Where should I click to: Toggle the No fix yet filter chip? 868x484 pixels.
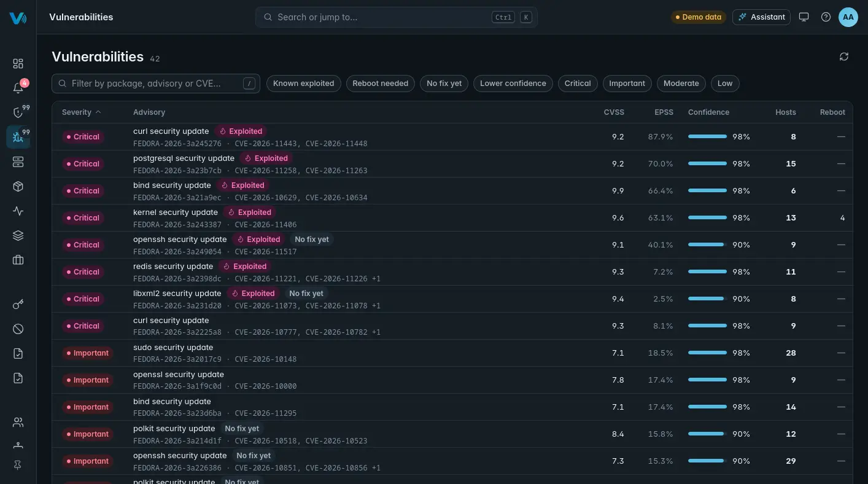[x=444, y=84]
